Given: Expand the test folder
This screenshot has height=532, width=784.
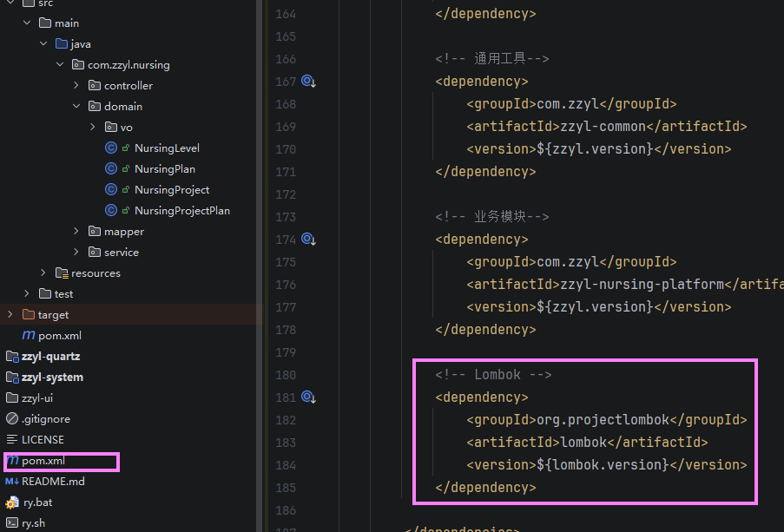Looking at the screenshot, I should coord(27,293).
